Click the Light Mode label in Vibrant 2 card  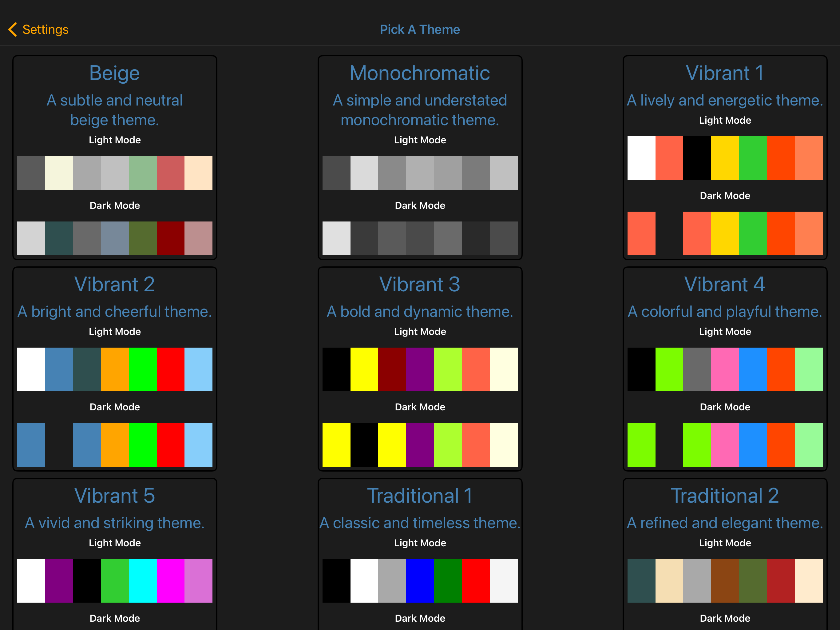(x=115, y=332)
